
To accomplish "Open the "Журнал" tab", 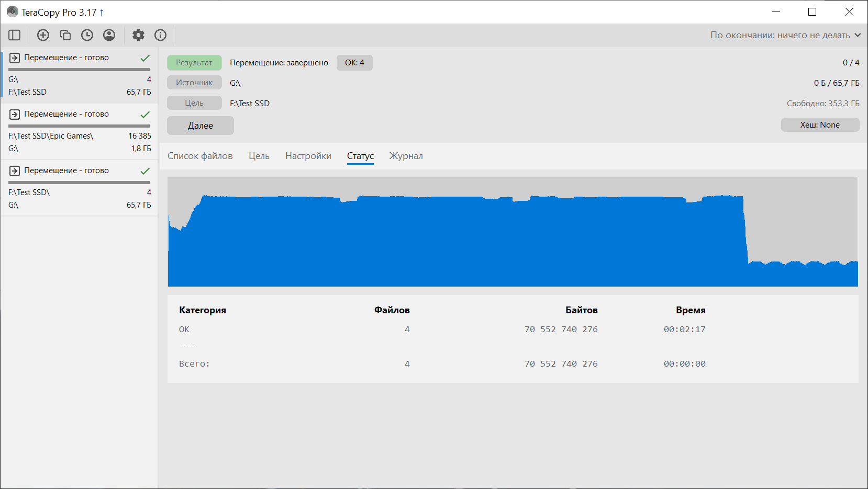I will click(406, 156).
